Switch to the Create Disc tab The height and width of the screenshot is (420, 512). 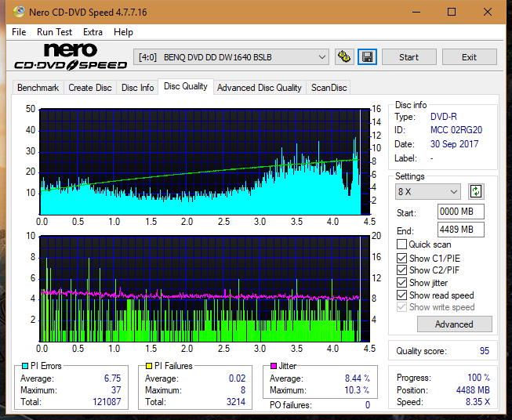click(x=90, y=88)
